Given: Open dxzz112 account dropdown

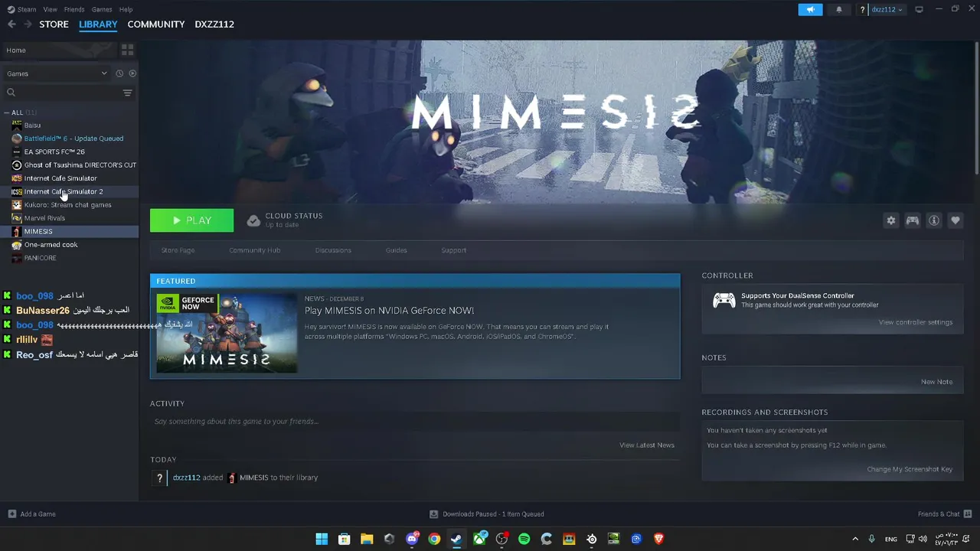Looking at the screenshot, I should [887, 9].
